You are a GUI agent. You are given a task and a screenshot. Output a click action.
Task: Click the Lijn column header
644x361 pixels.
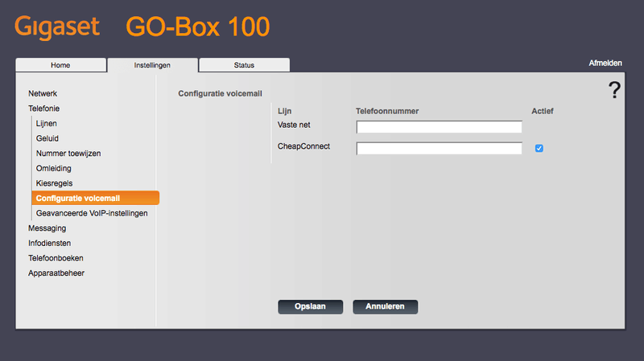(285, 111)
